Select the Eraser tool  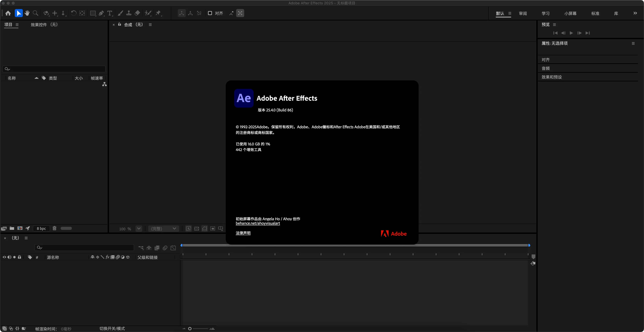(x=137, y=13)
